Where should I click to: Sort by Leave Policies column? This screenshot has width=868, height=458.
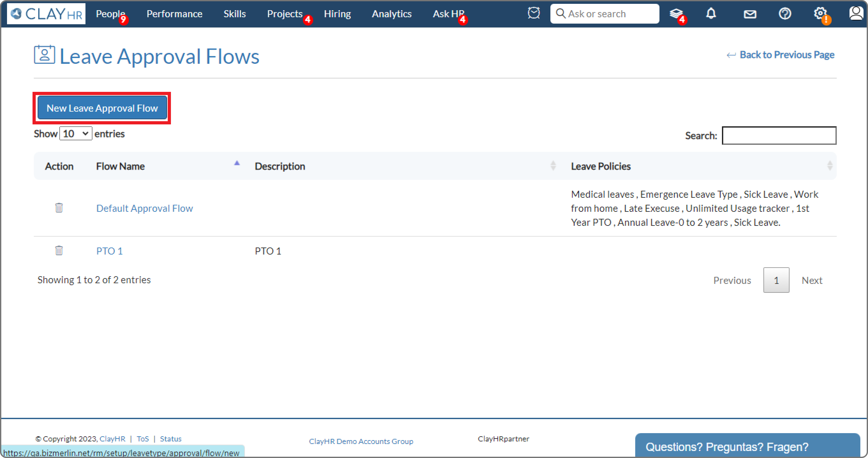click(701, 166)
